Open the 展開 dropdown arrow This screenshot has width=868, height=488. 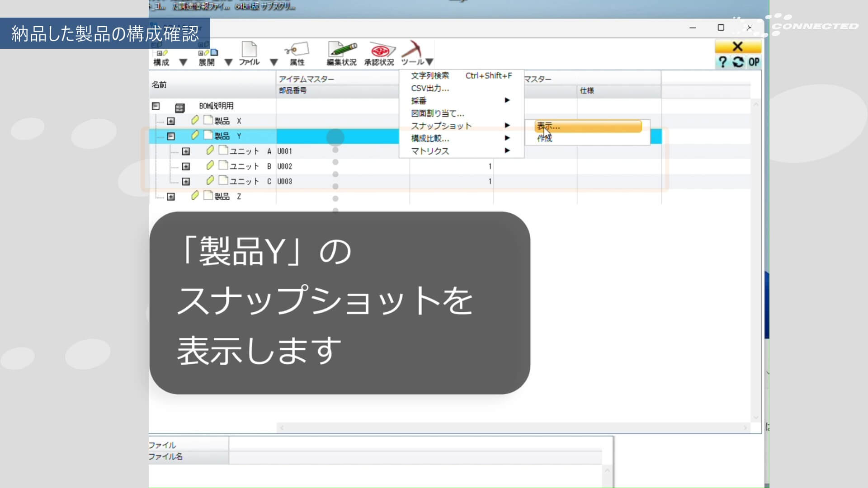[x=229, y=62]
